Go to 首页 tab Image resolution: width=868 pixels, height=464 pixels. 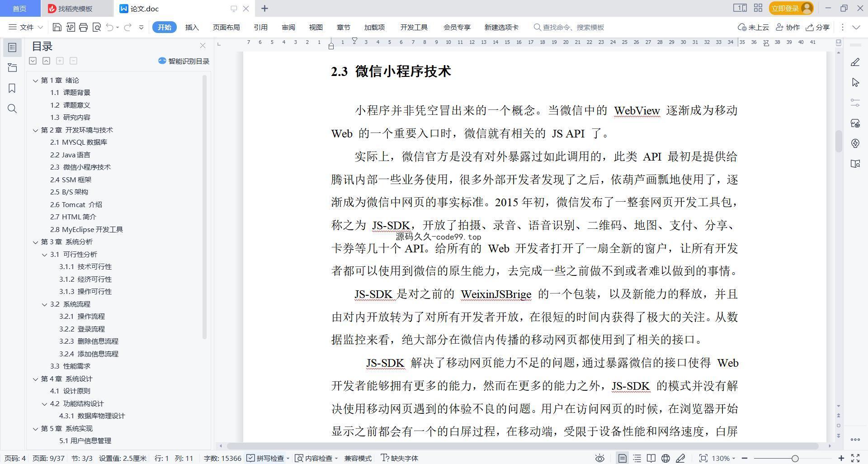[19, 9]
